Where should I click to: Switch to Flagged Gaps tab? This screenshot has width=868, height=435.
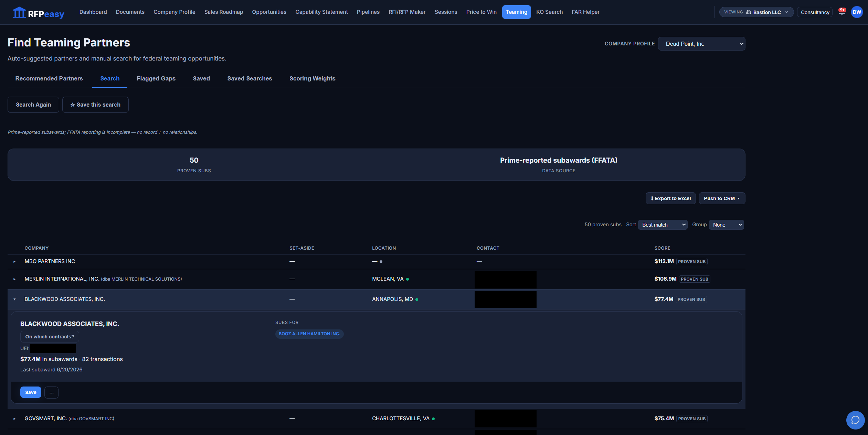click(156, 78)
